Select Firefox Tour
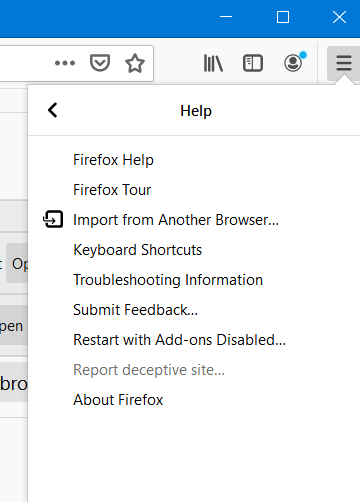The image size is (360, 502). tap(112, 190)
